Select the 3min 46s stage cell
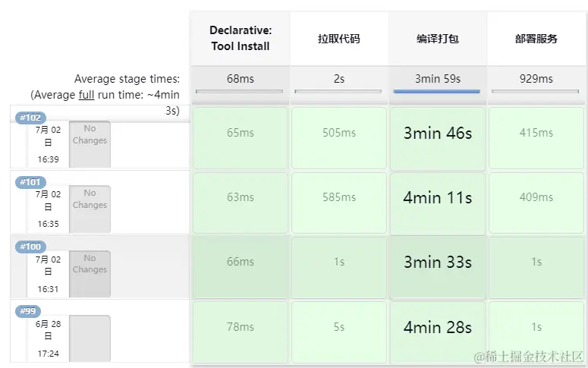The width and height of the screenshot is (588, 368). point(437,133)
